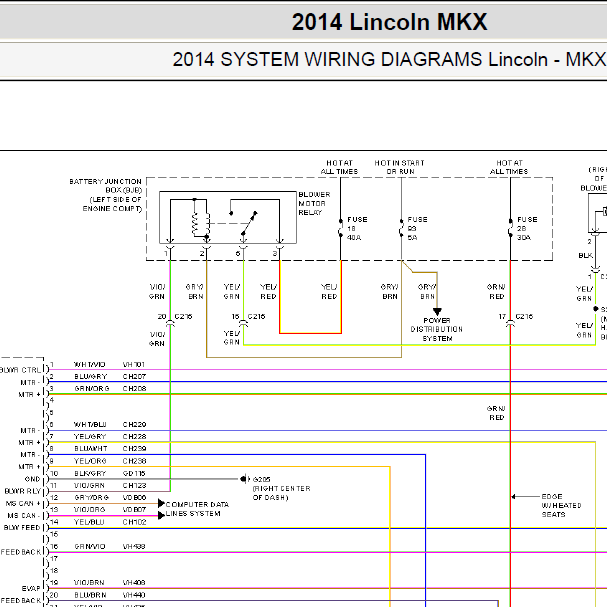Viewport: 607px width, 607px height.
Task: Click the "BLWR CTRL" pin label
Action: 20,370
